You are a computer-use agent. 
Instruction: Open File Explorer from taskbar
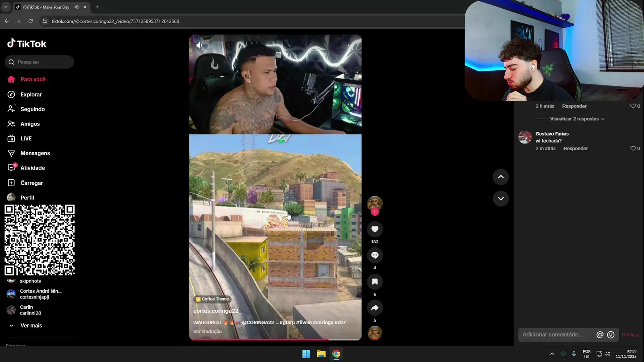(321, 354)
